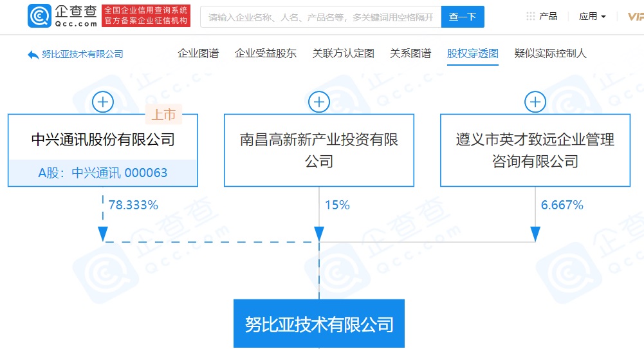Expand the plus above 遵义市英才致远企业管理咨询有限公司
Screen dimensions: 644x349
pyautogui.click(x=535, y=102)
